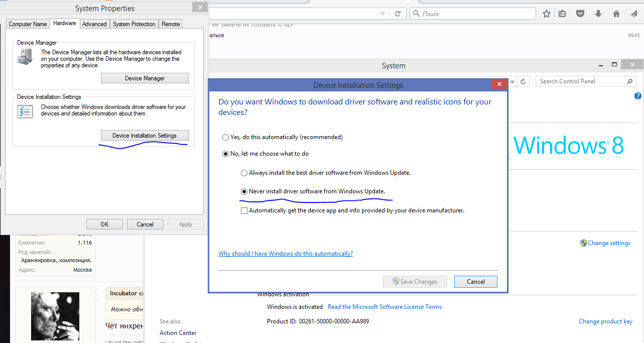Click OK in System Properties

[x=104, y=224]
